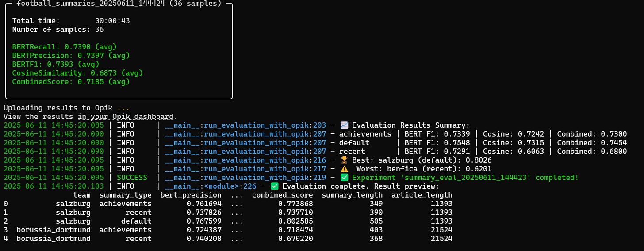Open the 'in your Opik dashboard' link

coord(126,117)
